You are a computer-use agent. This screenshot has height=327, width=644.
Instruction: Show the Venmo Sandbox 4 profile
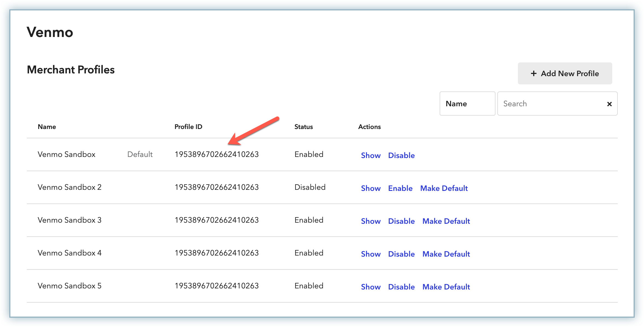[x=370, y=254]
